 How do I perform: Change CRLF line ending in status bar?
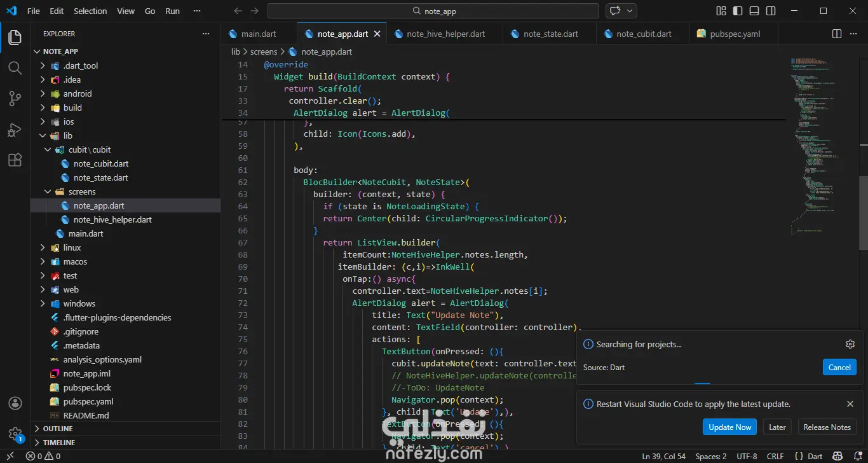775,456
